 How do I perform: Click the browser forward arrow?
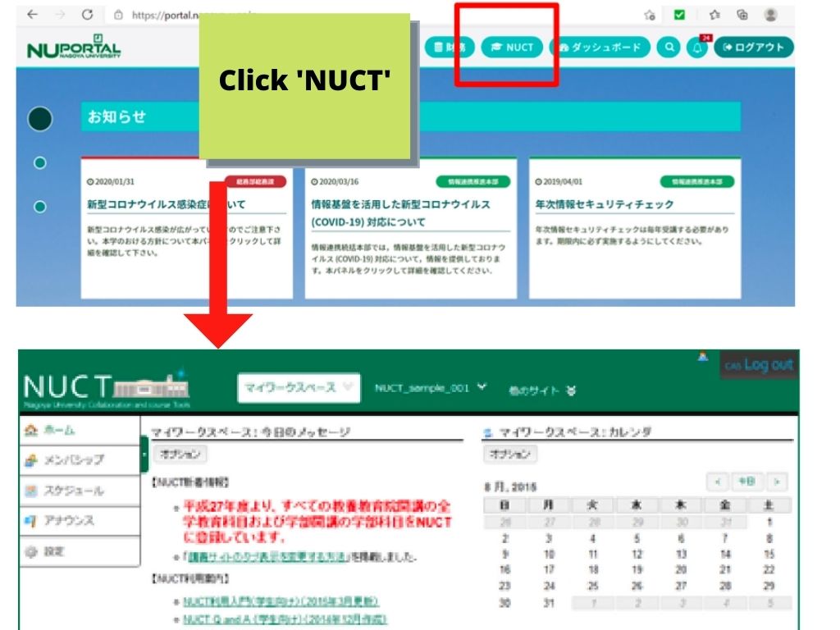pos(60,15)
